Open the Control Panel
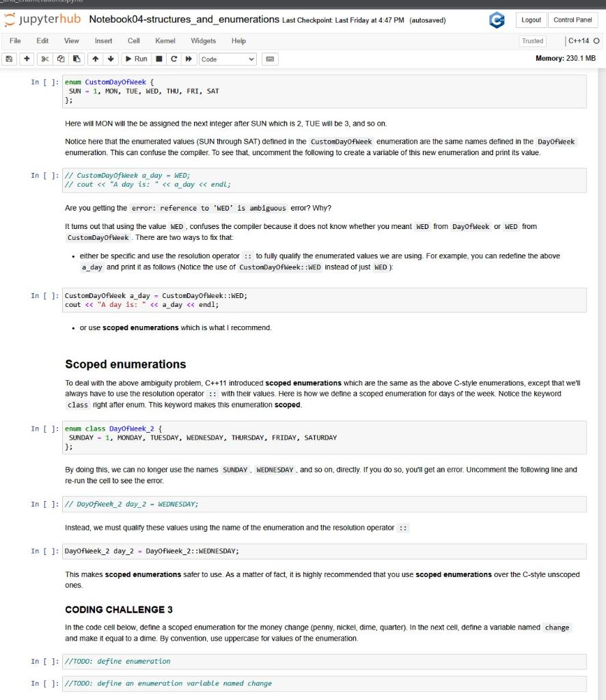The image size is (606, 700). tap(573, 20)
